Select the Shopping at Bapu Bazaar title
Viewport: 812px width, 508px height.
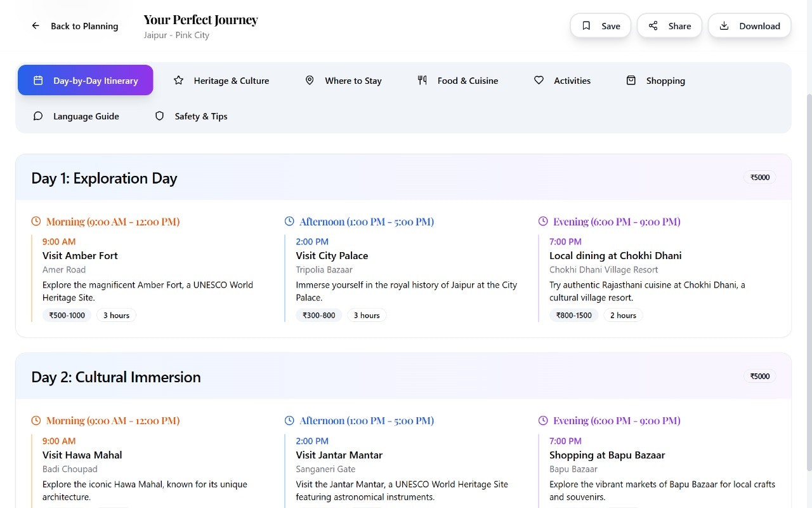607,455
